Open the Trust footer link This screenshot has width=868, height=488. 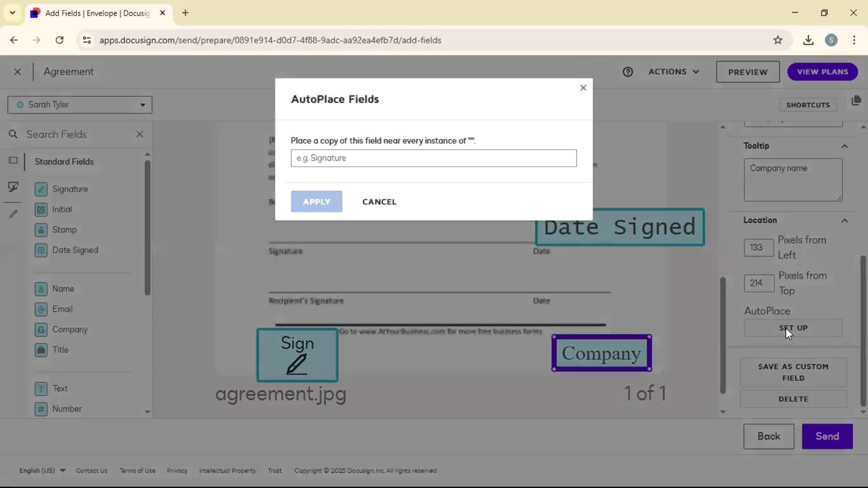[x=274, y=470]
